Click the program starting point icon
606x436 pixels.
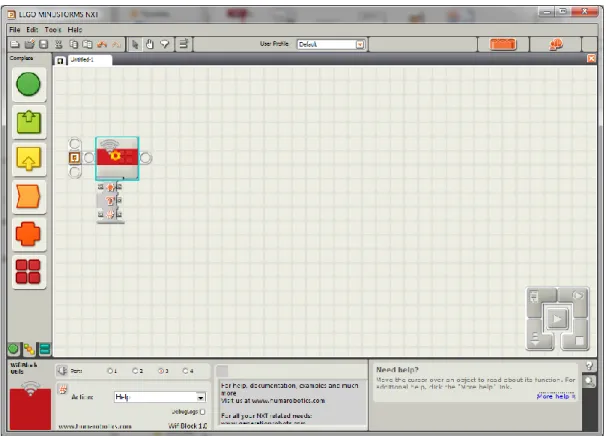tap(75, 157)
